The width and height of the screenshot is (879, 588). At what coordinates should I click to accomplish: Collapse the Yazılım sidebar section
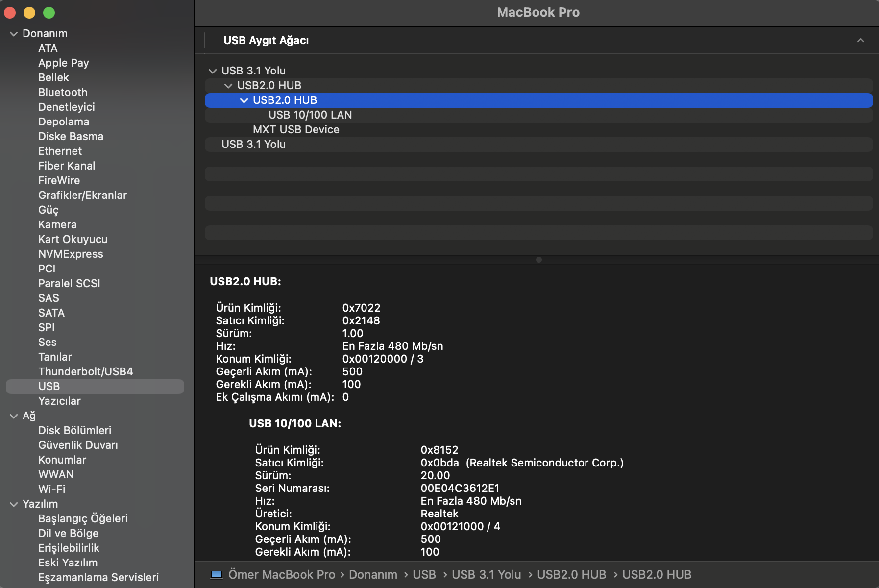click(14, 504)
